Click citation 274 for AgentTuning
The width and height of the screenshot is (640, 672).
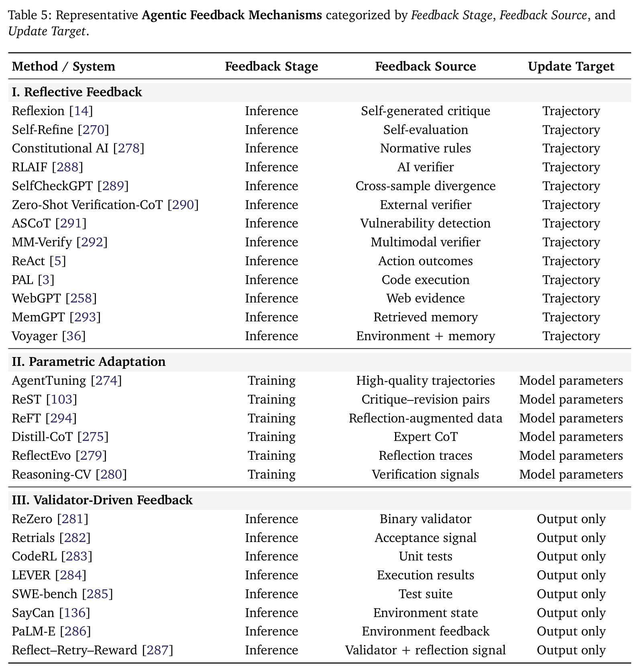point(106,381)
